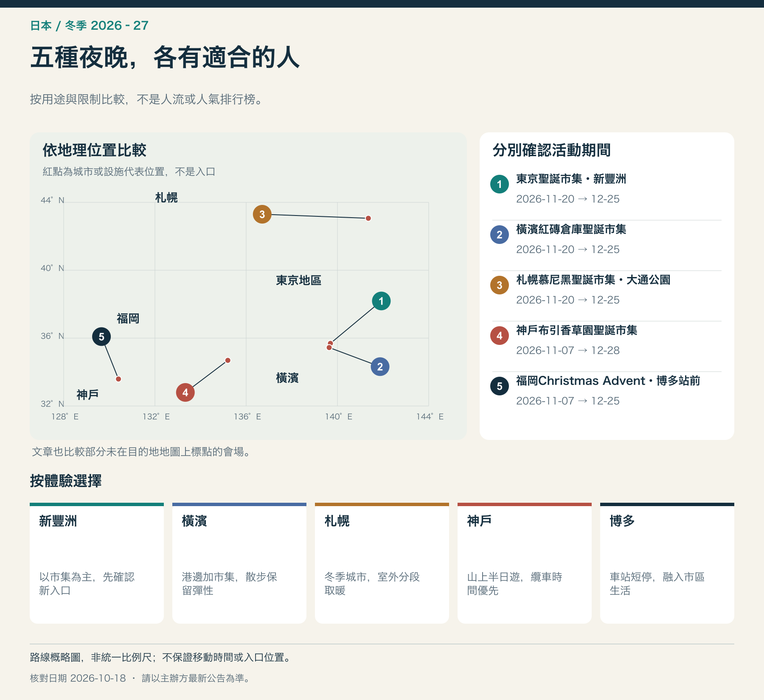Image resolution: width=764 pixels, height=700 pixels.
Task: Click map marker number 2 for Yokohama
Action: pyautogui.click(x=380, y=367)
